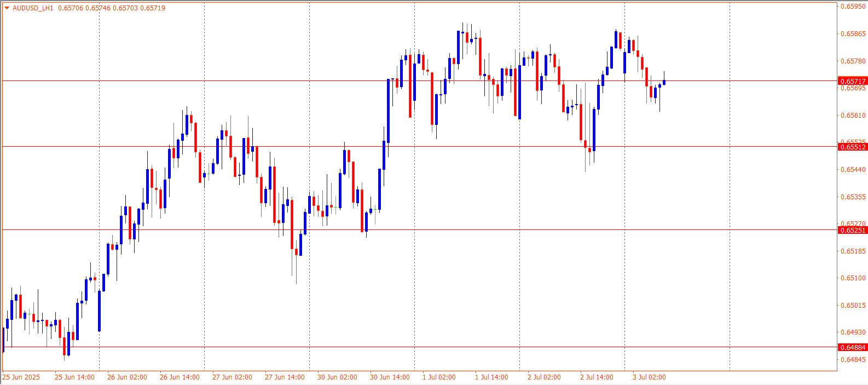This screenshot has width=868, height=385.
Task: Click the 26 Jun 14:00 time label
Action: click(x=180, y=377)
